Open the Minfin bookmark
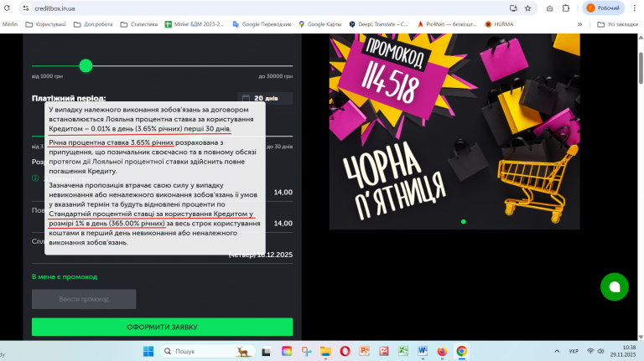Viewport: 644px width, 361px height. coord(10,24)
